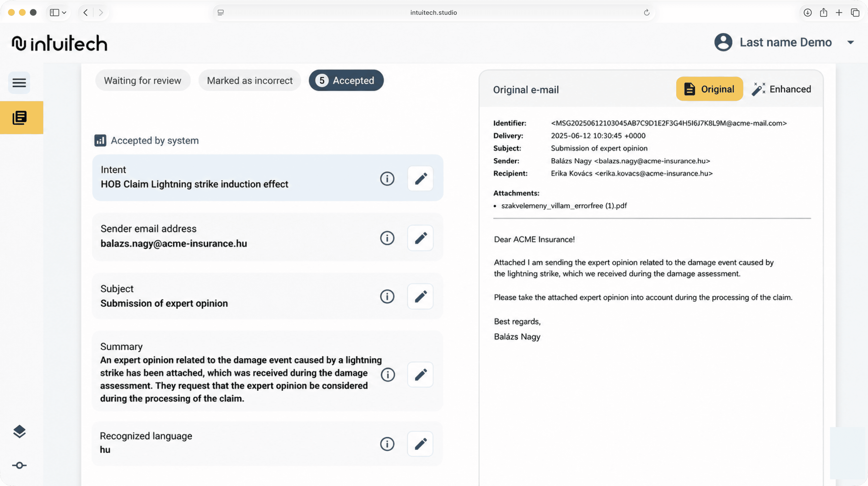The height and width of the screenshot is (486, 868).
Task: Open the user account dropdown arrow
Action: point(850,42)
